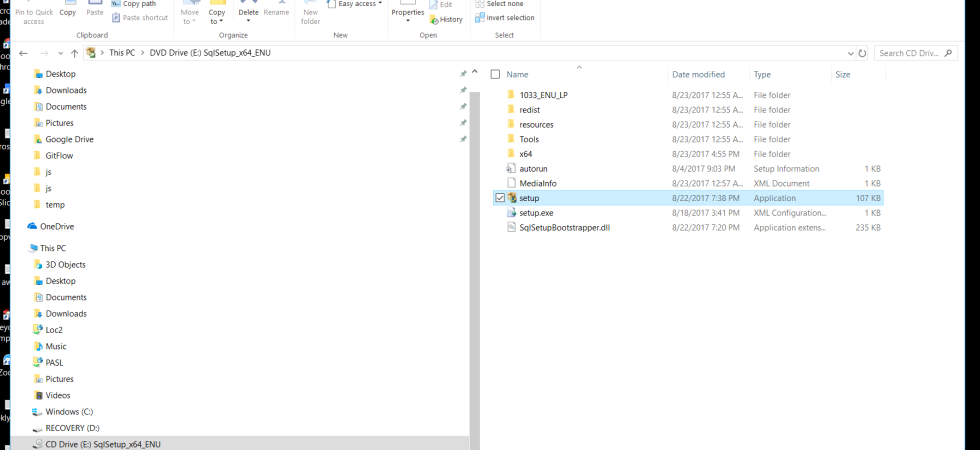Click the Back navigation arrow
Screen dimensions: 980x450
(23, 53)
